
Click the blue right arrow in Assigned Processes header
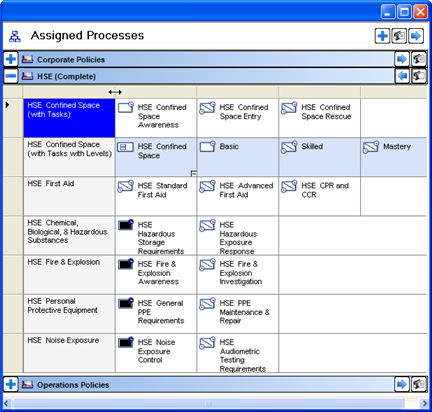point(416,36)
